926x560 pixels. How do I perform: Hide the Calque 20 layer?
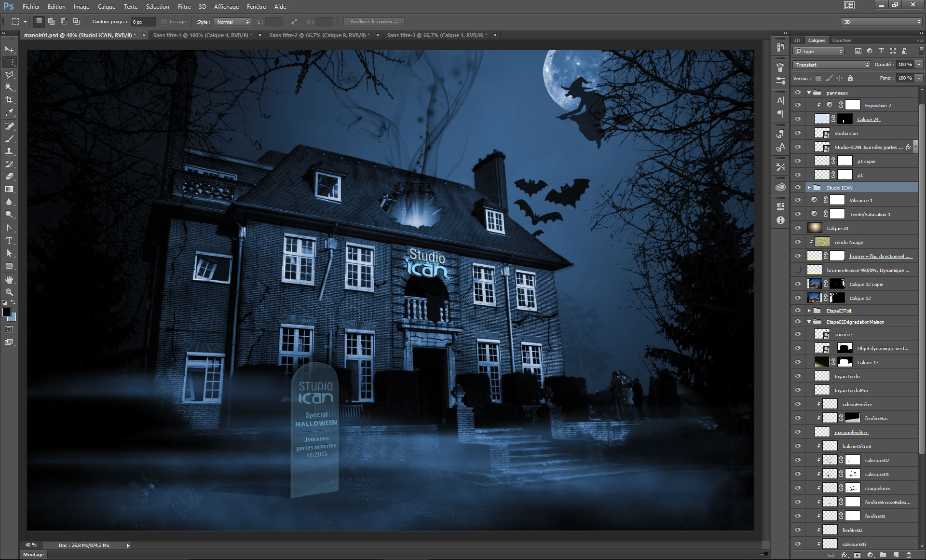point(797,228)
